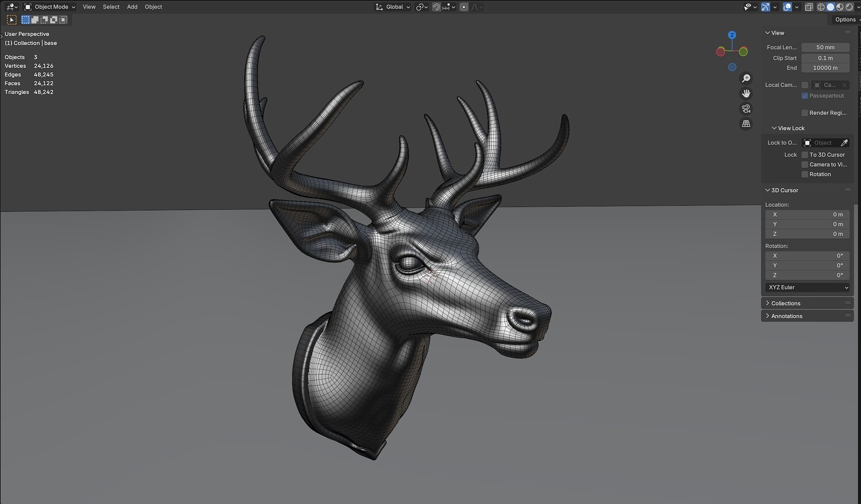
Task: Toggle the snapping magnet icon
Action: coord(437,7)
